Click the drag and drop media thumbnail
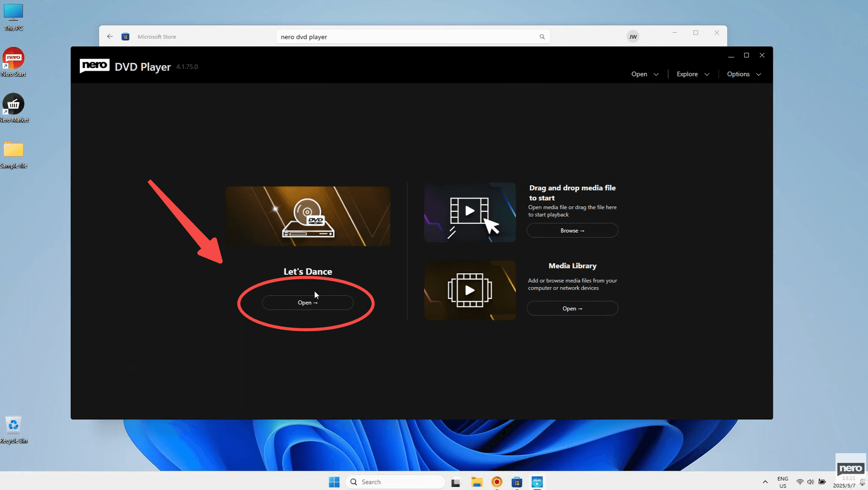The image size is (868, 490). (470, 212)
